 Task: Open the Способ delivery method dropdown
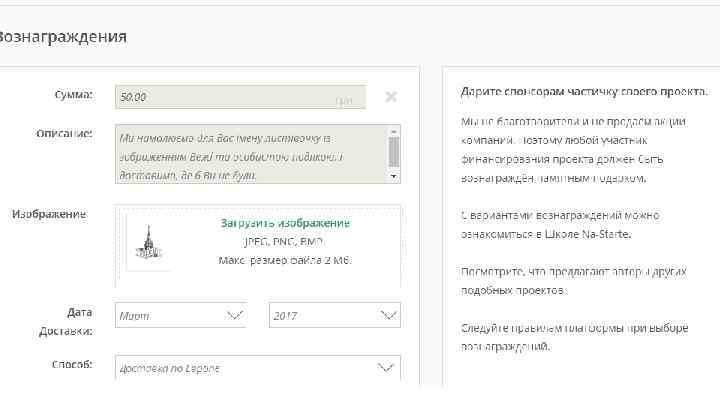tap(257, 368)
